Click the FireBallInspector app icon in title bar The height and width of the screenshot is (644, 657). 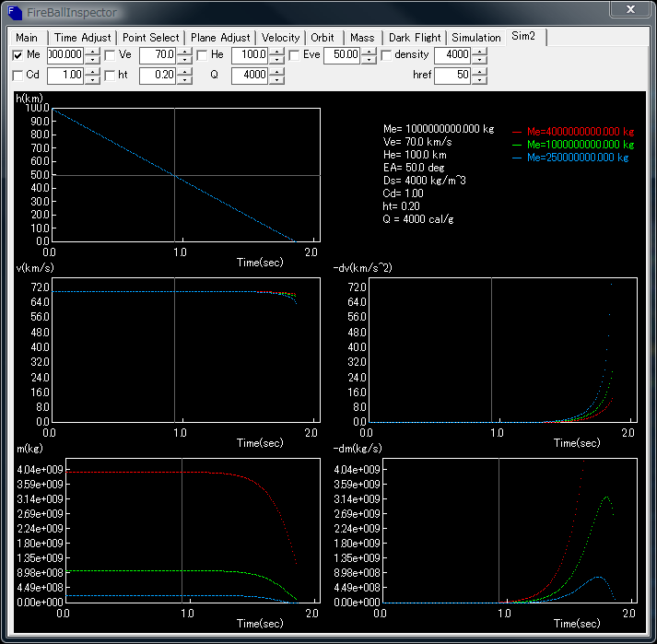click(x=15, y=13)
